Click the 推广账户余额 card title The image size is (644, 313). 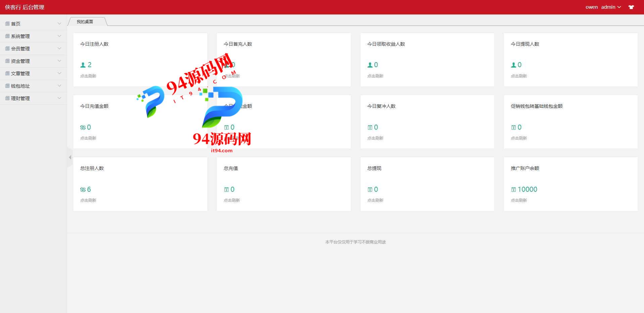tap(525, 168)
